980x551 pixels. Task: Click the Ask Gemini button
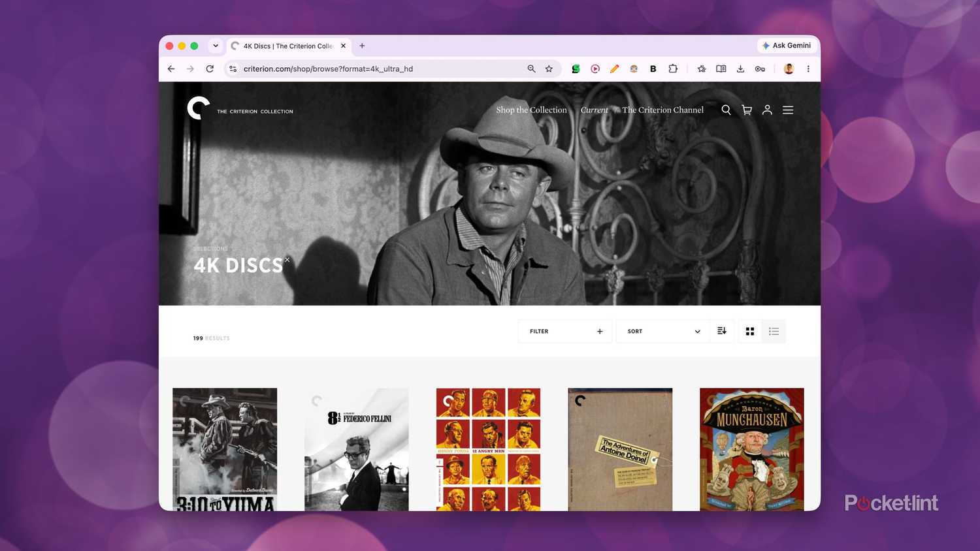click(787, 46)
